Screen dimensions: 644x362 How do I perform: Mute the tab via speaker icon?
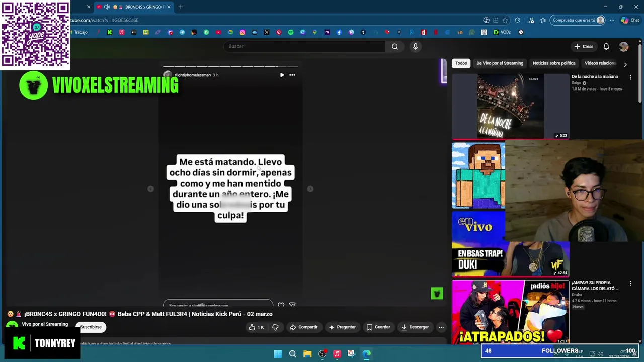pyautogui.click(x=107, y=7)
